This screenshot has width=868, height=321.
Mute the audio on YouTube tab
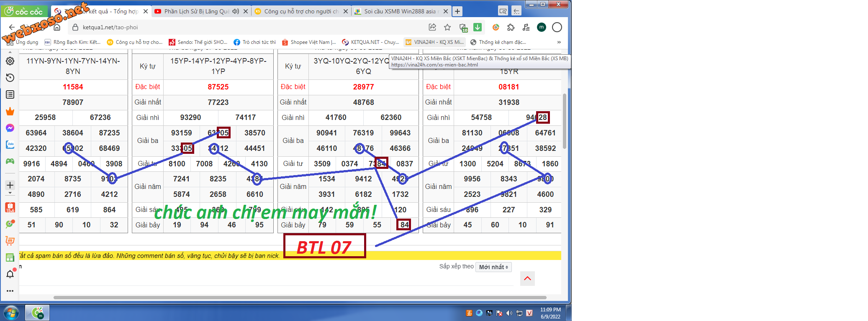[x=236, y=11]
